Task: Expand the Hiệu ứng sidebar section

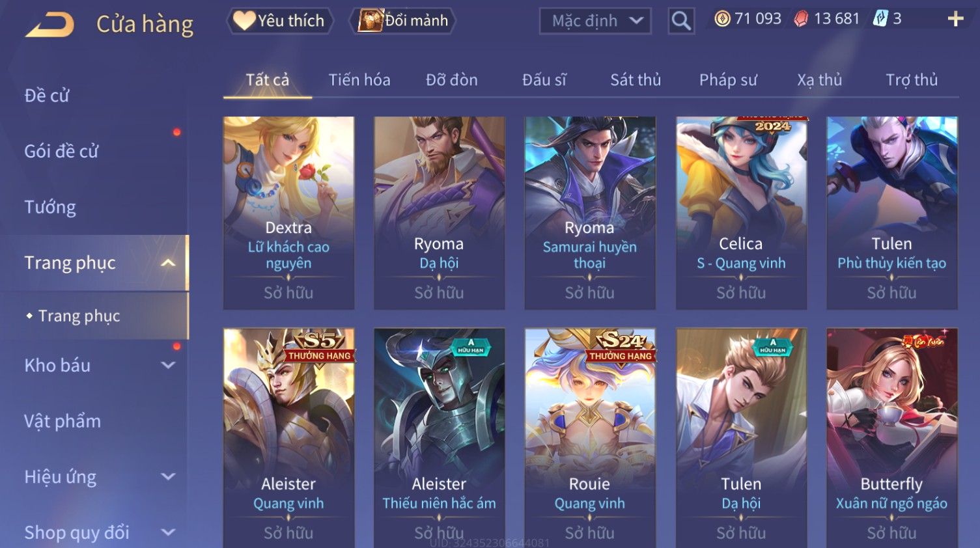Action: pos(168,476)
